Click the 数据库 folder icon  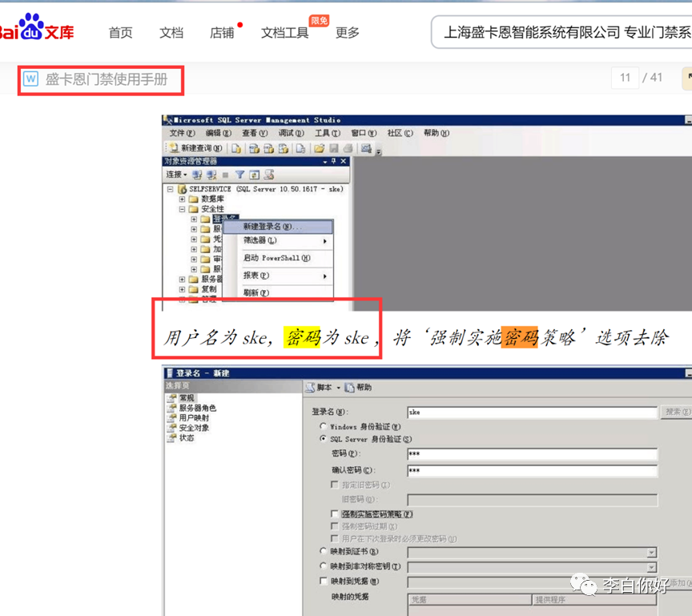pyautogui.click(x=193, y=199)
